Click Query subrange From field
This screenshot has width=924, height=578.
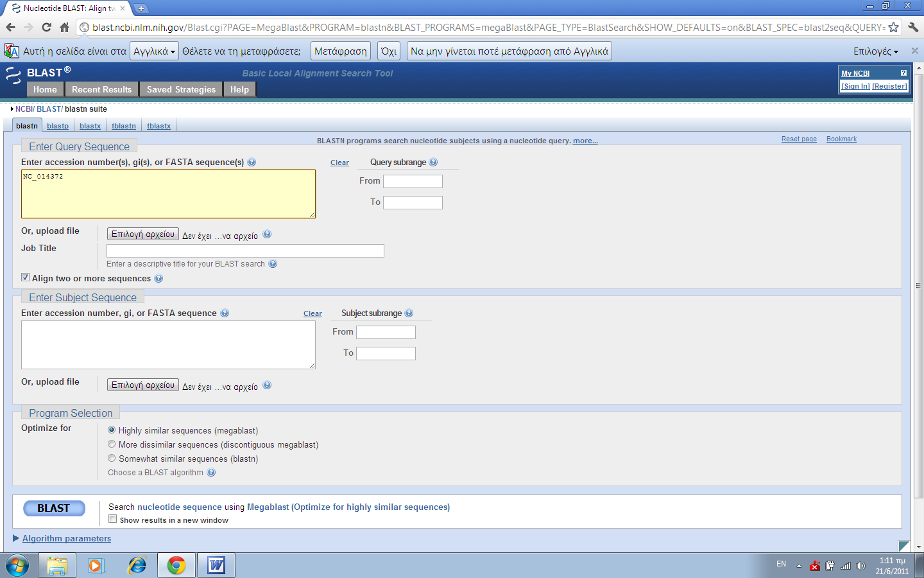pyautogui.click(x=413, y=182)
